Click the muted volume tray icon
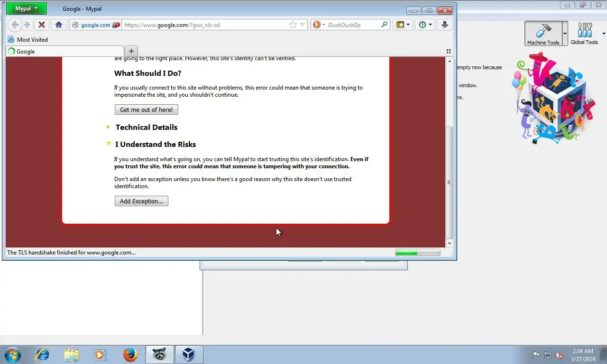 [x=560, y=355]
